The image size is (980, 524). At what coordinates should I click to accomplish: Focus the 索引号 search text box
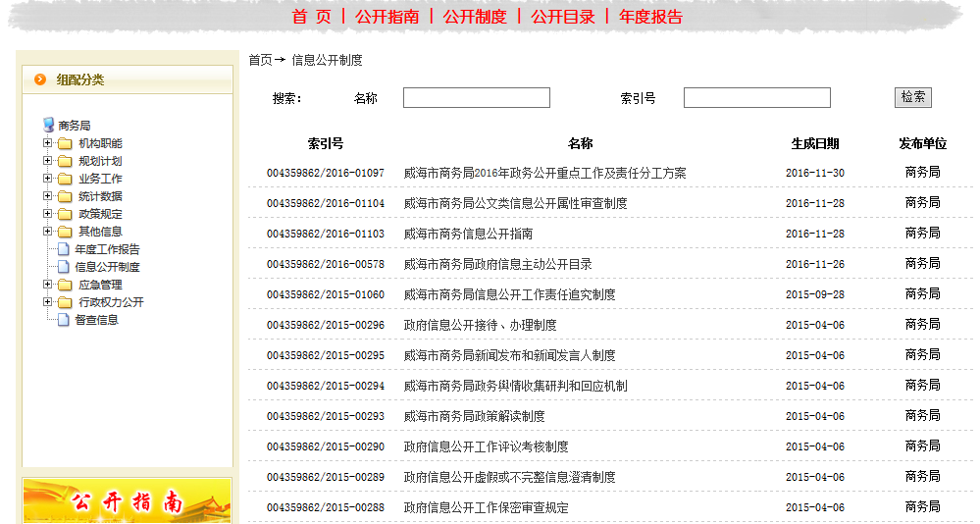tap(756, 98)
